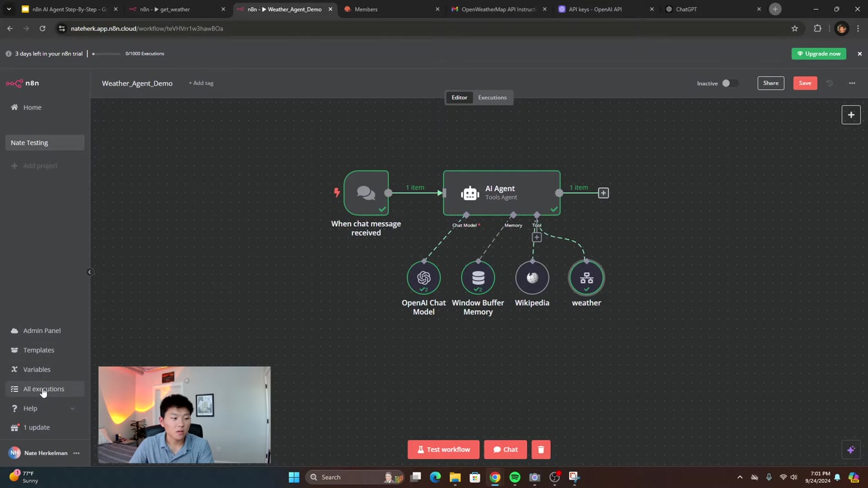Show hidden system tray icons
868x488 pixels.
pyautogui.click(x=739, y=477)
